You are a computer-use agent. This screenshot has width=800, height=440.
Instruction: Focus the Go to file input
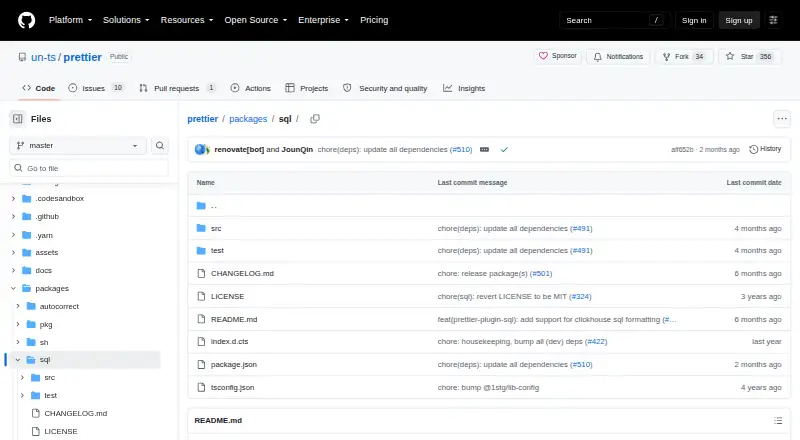89,168
